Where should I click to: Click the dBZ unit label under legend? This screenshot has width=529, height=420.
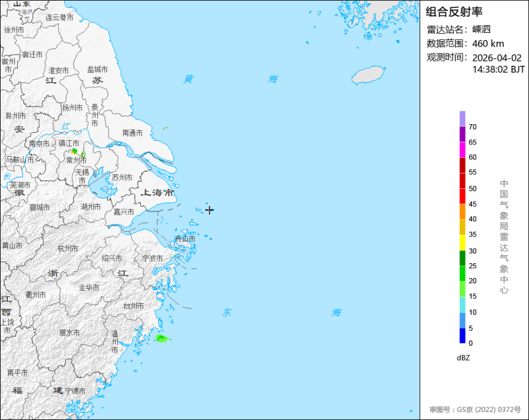coord(463,358)
